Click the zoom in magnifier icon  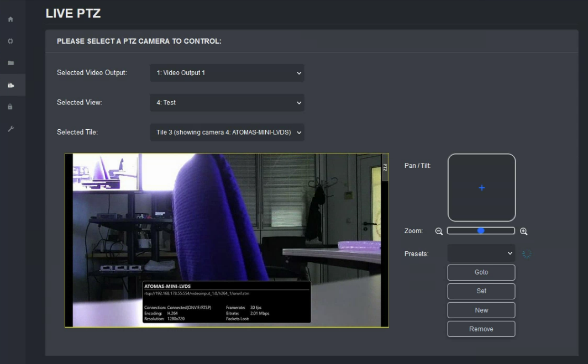(x=523, y=231)
